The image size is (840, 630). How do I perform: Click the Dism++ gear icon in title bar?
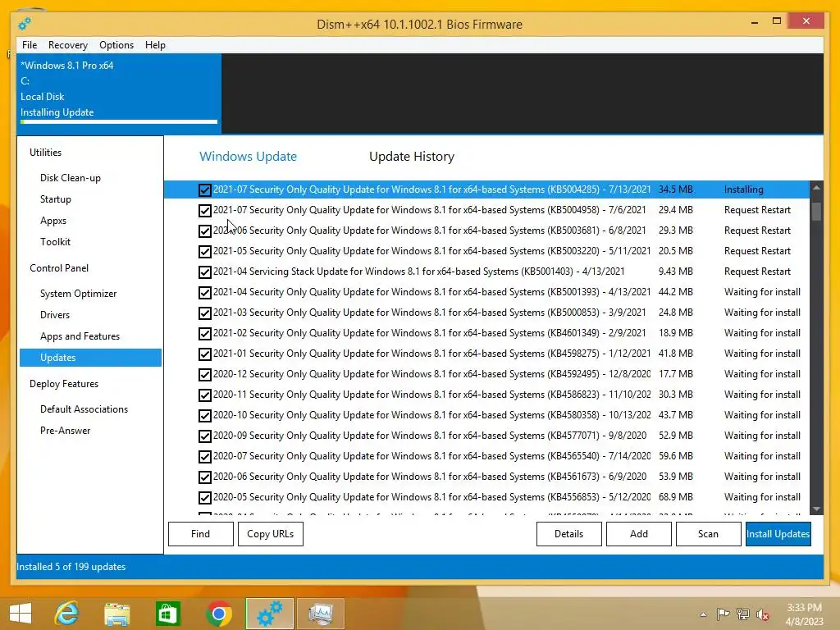[x=24, y=24]
